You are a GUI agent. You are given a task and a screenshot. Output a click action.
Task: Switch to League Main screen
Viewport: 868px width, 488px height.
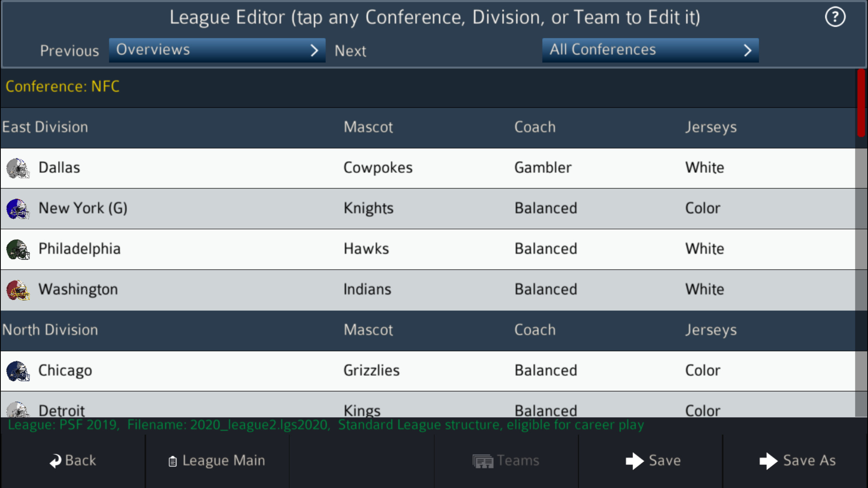click(x=217, y=460)
